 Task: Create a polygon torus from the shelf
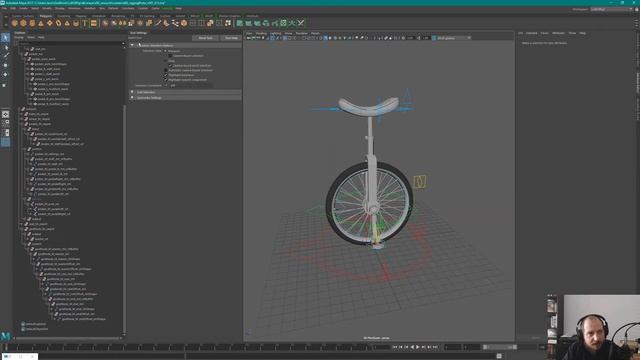click(50, 23)
